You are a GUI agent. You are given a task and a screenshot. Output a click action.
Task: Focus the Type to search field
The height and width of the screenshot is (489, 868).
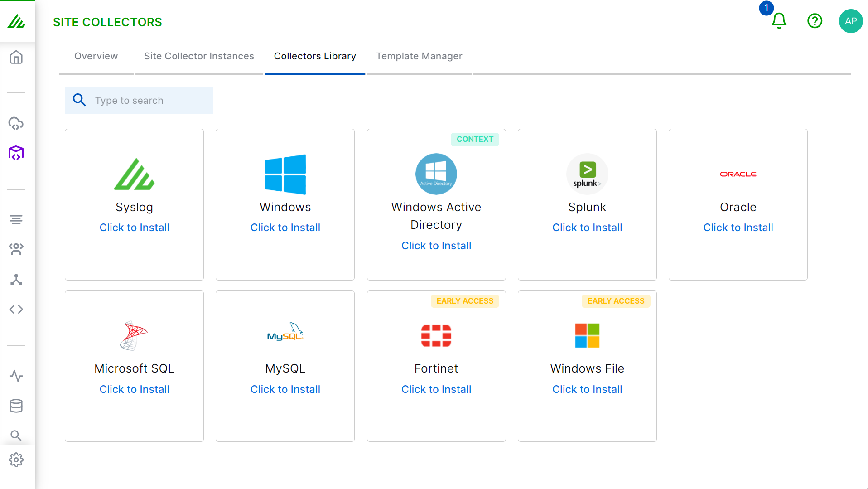coord(139,100)
